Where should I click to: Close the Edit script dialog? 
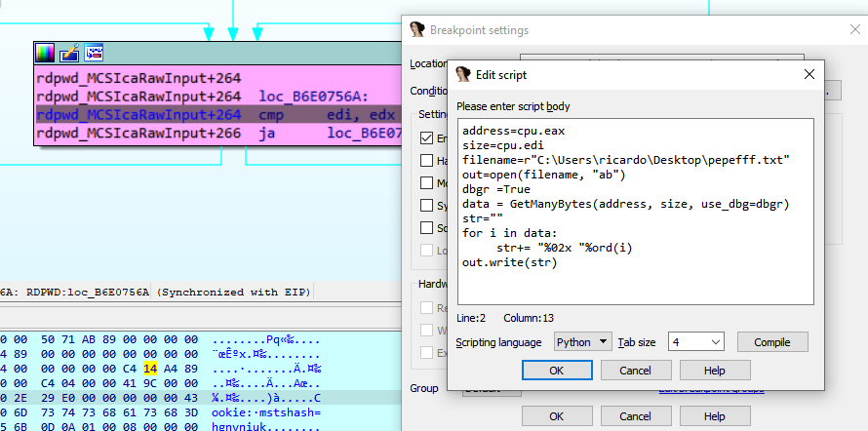click(809, 74)
